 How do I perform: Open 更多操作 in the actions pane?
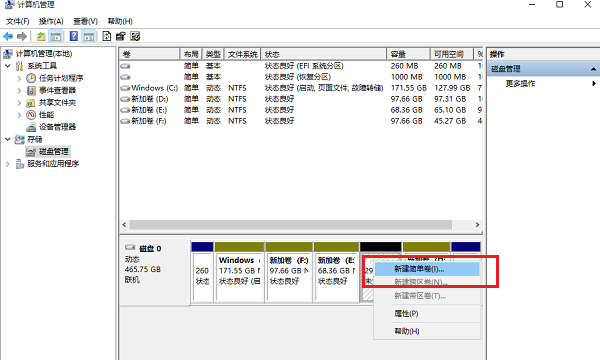click(x=520, y=83)
